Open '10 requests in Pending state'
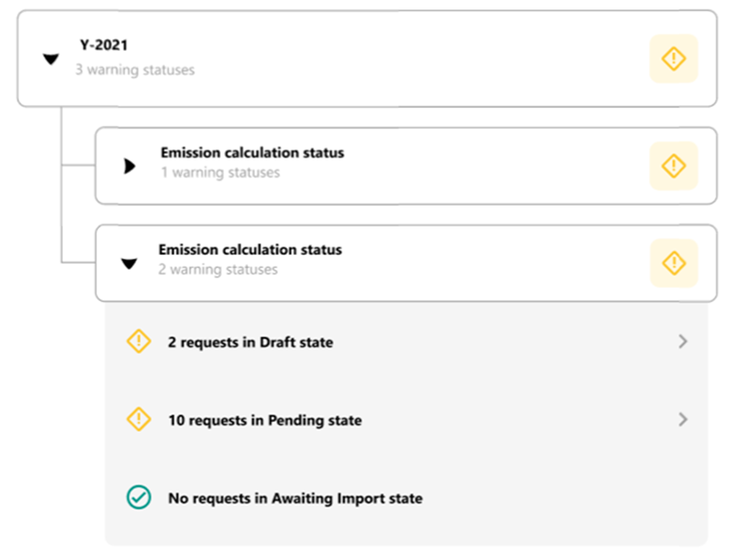The image size is (737, 560). 265,420
